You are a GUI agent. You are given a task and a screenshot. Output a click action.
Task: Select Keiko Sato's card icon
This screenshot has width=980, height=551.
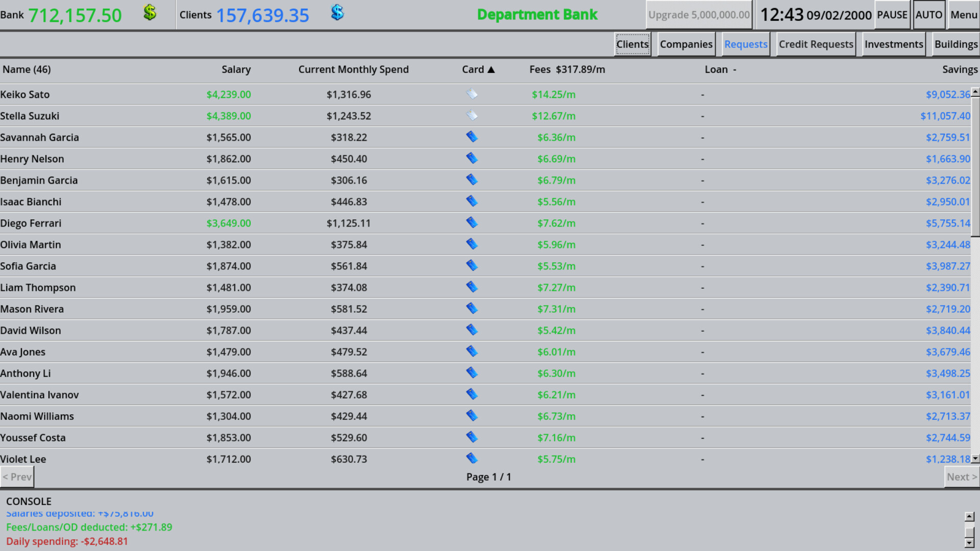pos(472,94)
